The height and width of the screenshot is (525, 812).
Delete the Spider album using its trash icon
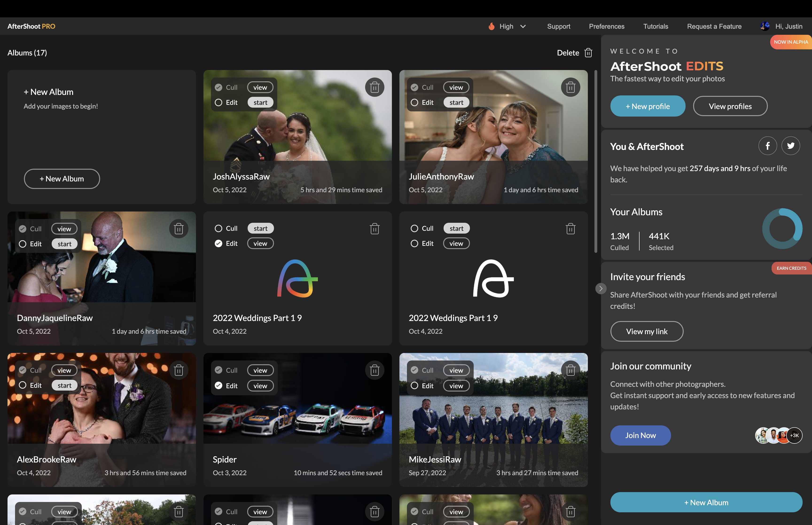[x=375, y=370]
